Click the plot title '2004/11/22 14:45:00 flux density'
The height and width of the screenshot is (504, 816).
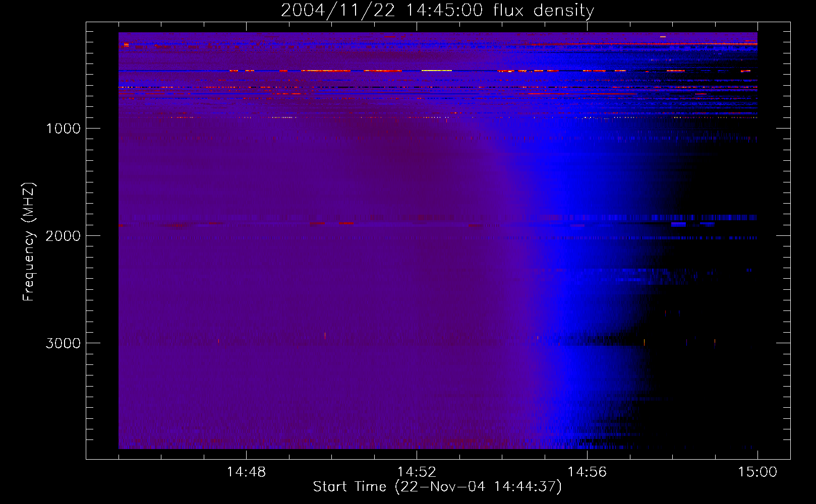[437, 11]
